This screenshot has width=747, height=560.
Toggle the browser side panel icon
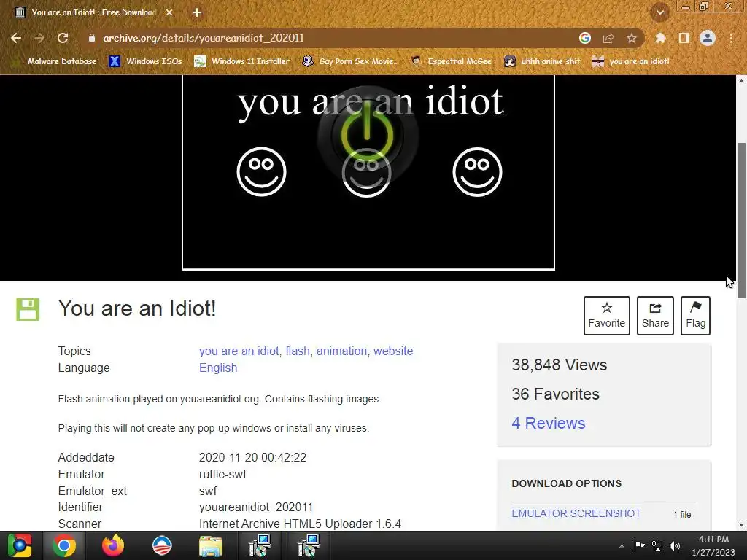684,38
